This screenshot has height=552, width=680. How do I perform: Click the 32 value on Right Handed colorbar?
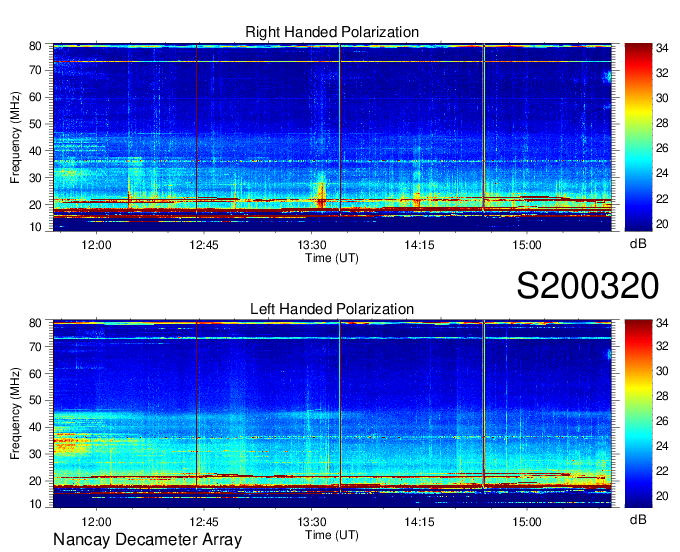662,73
